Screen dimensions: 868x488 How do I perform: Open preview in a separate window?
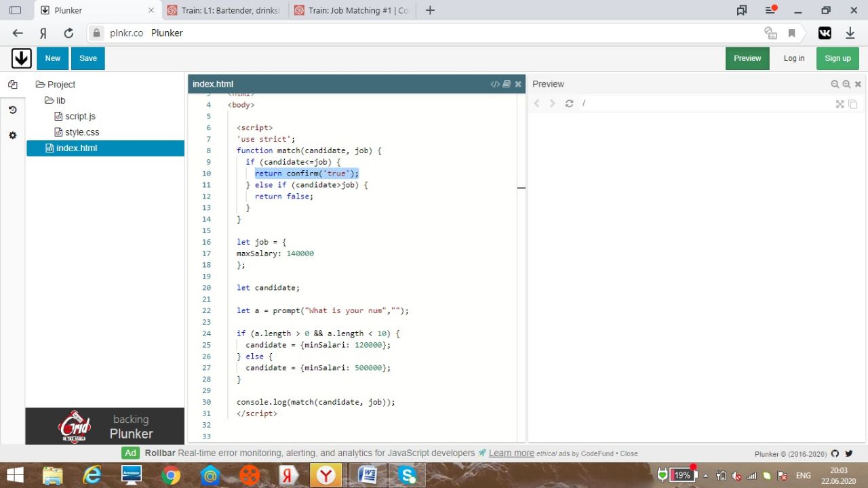853,104
